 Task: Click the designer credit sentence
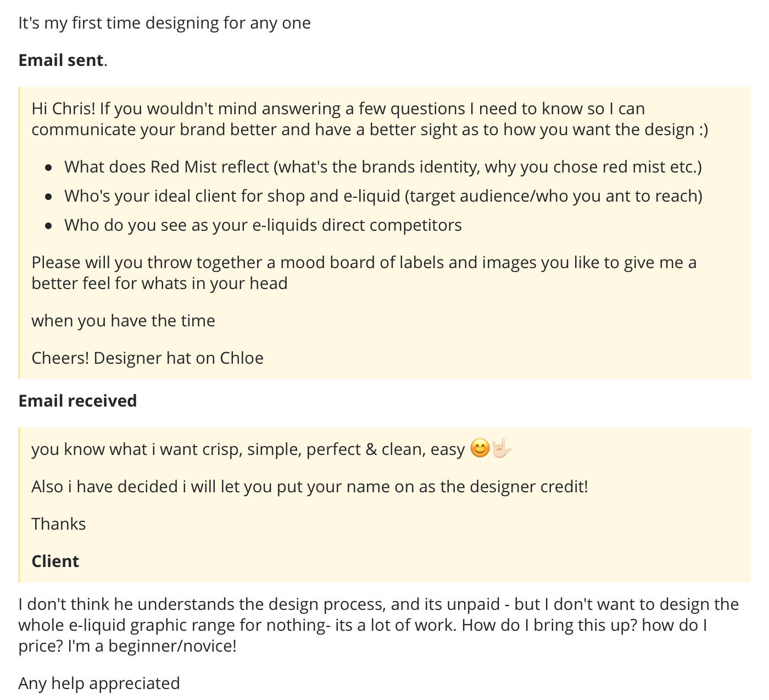(310, 486)
